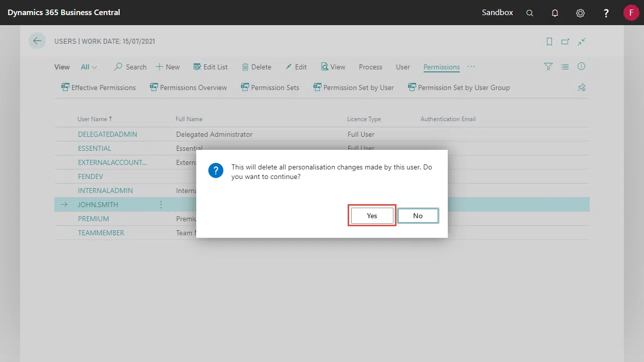This screenshot has height=362, width=644.
Task: Open the DELEGATEDADMIN user link
Action: (x=107, y=134)
